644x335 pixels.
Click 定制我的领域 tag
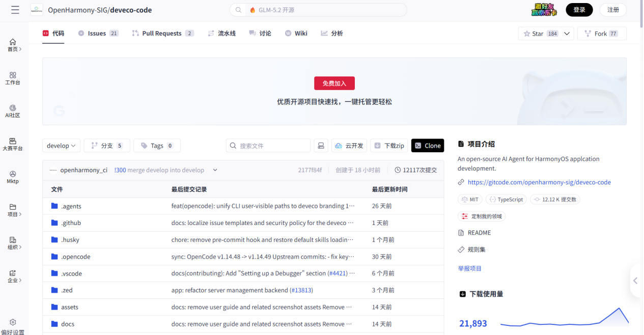click(x=482, y=216)
